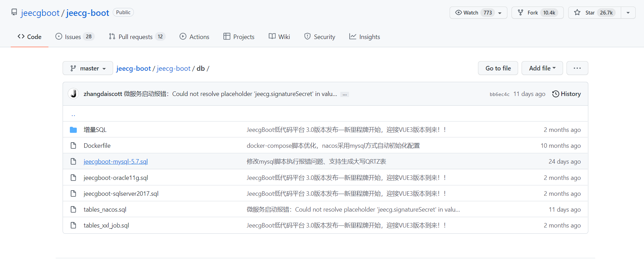Open commit message on jeecgboot-oracle11g.sql row
The width and height of the screenshot is (644, 261).
click(x=347, y=178)
